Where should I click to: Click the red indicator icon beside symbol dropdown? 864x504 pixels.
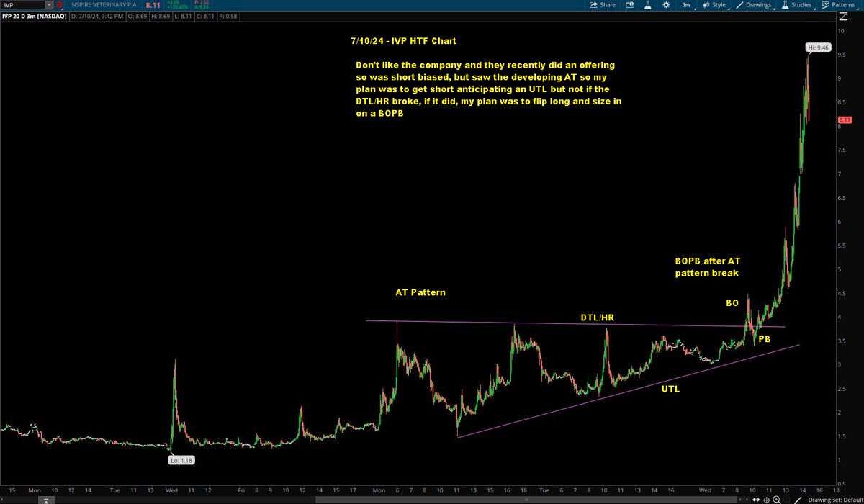(60, 5)
